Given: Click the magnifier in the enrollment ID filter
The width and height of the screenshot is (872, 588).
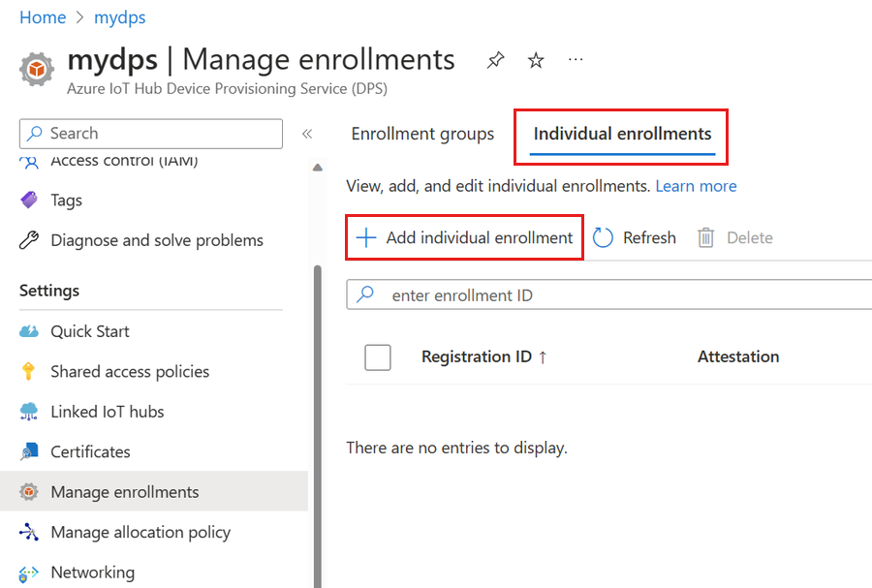Looking at the screenshot, I should [x=365, y=294].
